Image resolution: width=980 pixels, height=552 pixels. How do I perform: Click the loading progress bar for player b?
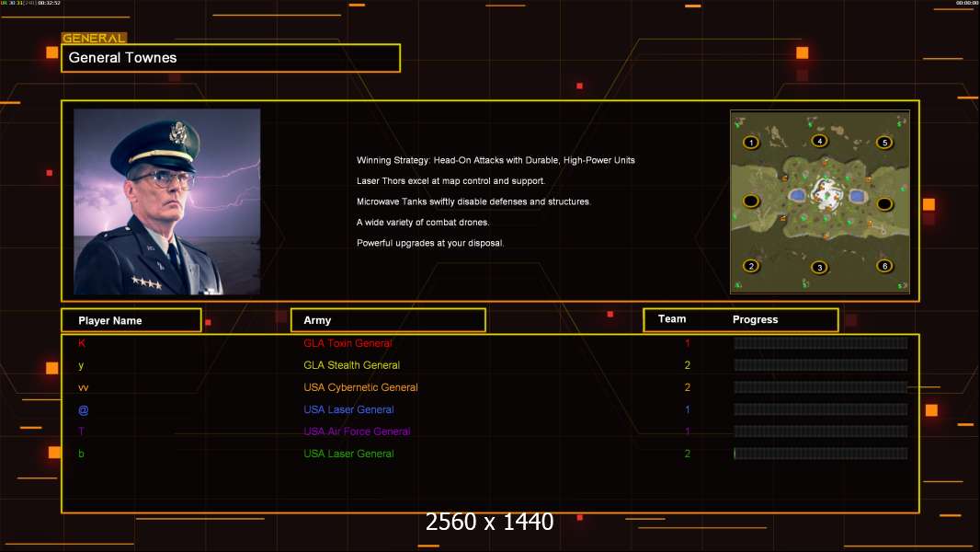click(x=821, y=454)
